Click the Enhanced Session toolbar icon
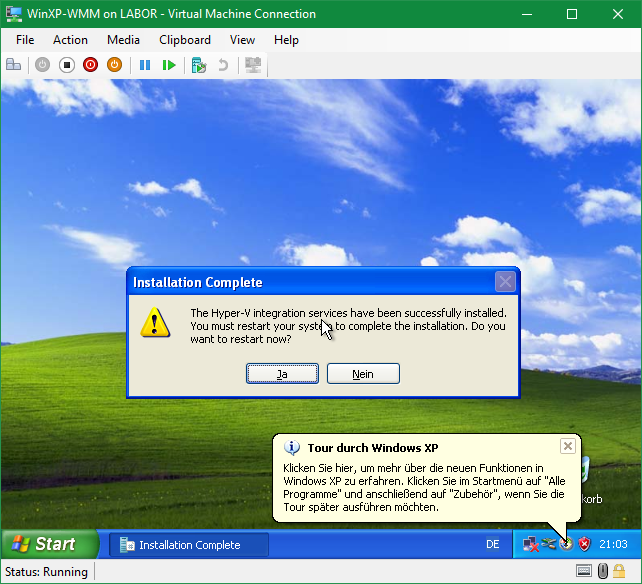Screen dimensions: 642x584 (x=253, y=65)
